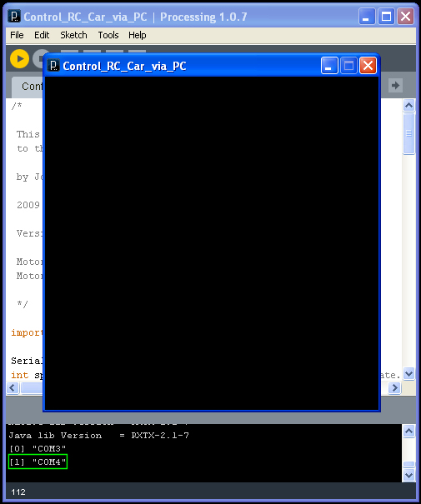Click the console's scroll up arrow
The height and width of the screenshot is (504, 421).
pyautogui.click(x=408, y=432)
